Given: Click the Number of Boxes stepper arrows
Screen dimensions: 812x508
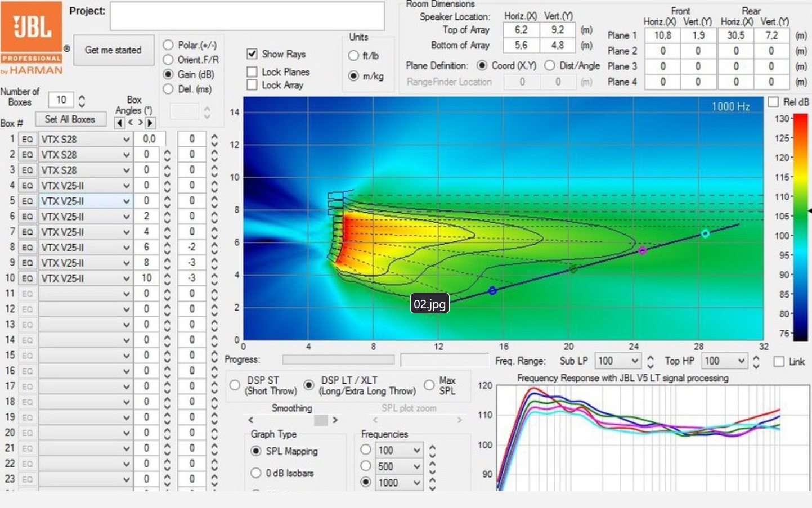Looking at the screenshot, I should tap(82, 101).
